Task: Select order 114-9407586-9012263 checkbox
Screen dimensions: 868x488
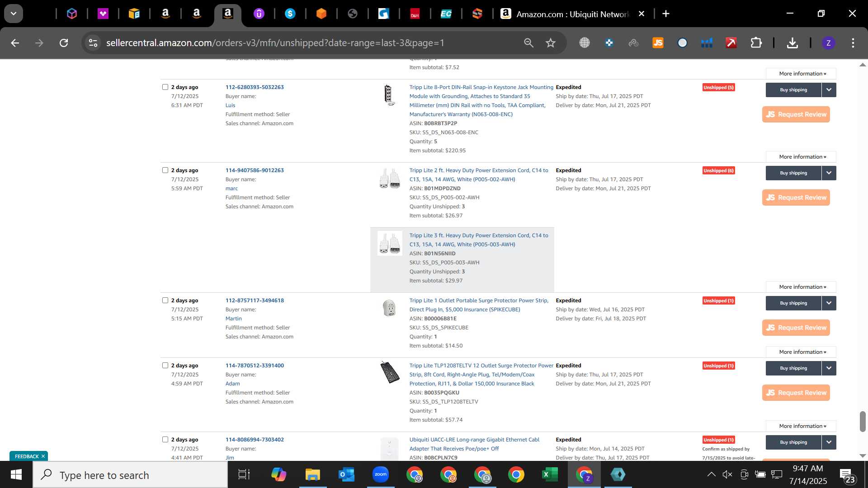Action: tap(165, 170)
